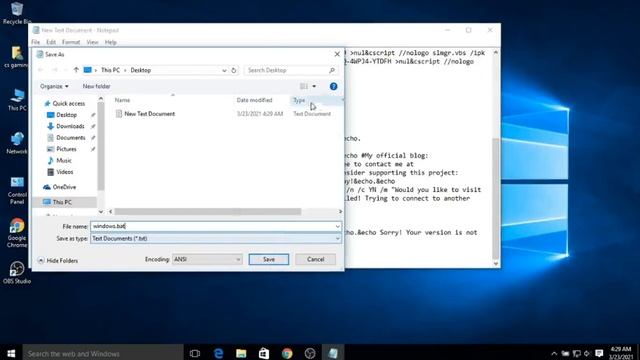Open Task View on the taskbar
This screenshot has width=640, height=360.
point(195,353)
